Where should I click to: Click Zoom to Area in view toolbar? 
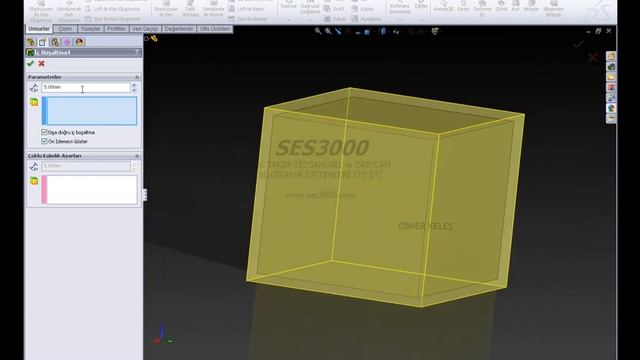[328, 31]
